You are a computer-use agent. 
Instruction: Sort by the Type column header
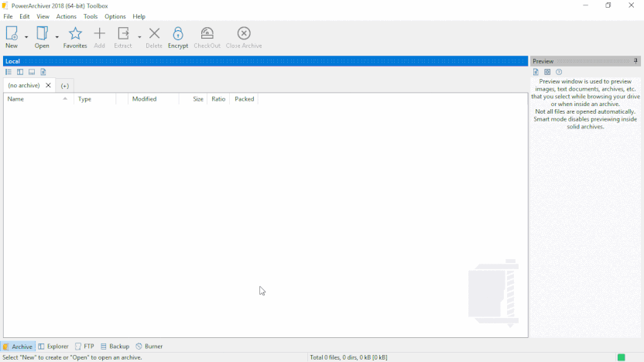click(95, 99)
